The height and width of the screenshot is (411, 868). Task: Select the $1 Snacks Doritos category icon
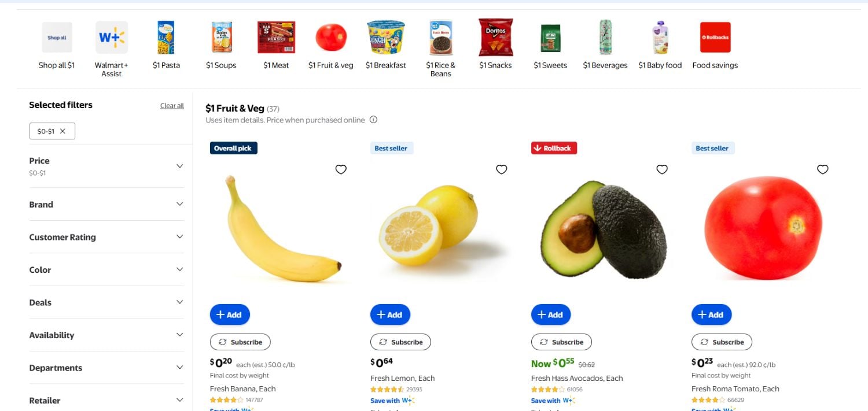(x=495, y=37)
